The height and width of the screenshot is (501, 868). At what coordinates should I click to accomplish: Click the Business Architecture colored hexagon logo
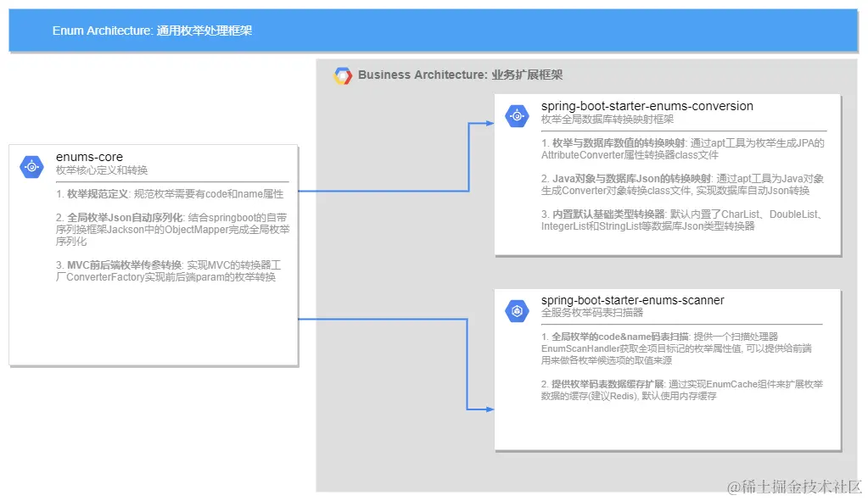[x=343, y=75]
